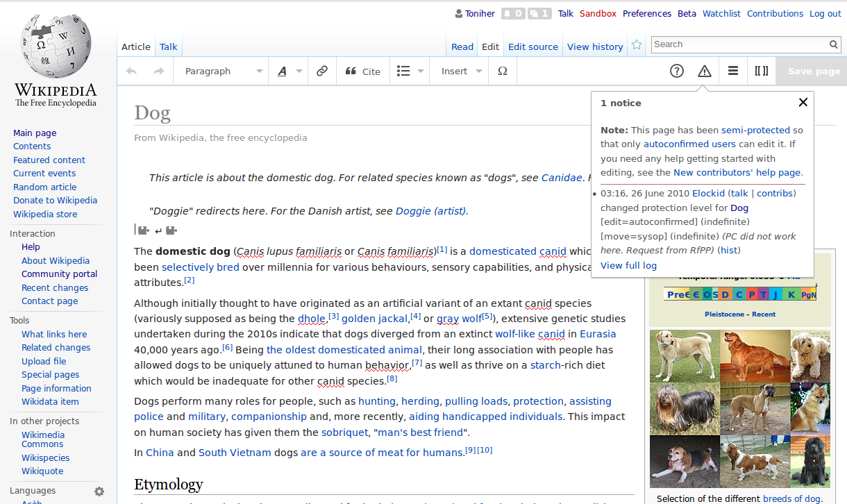Open Wikimedia Commons project link
The height and width of the screenshot is (504, 847).
click(x=43, y=439)
